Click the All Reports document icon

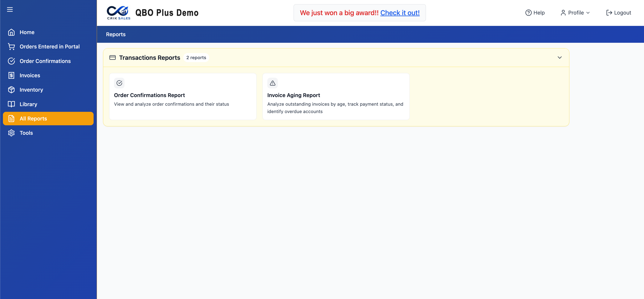tap(11, 119)
